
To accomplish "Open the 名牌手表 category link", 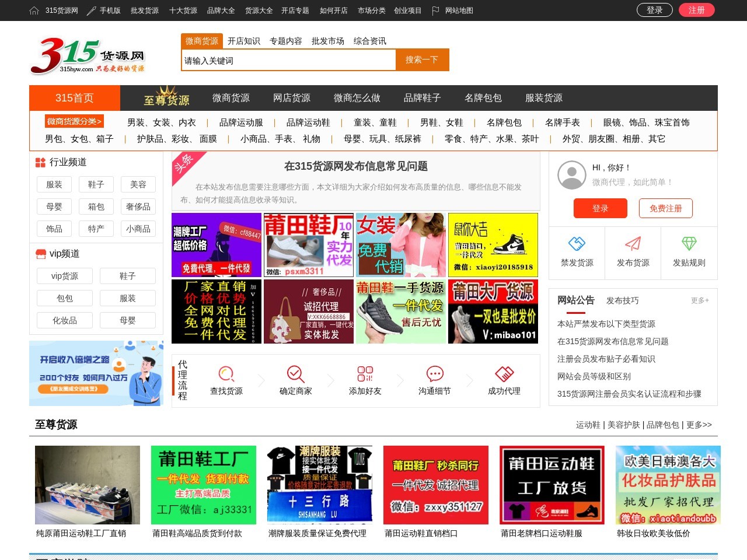I will pos(563,123).
